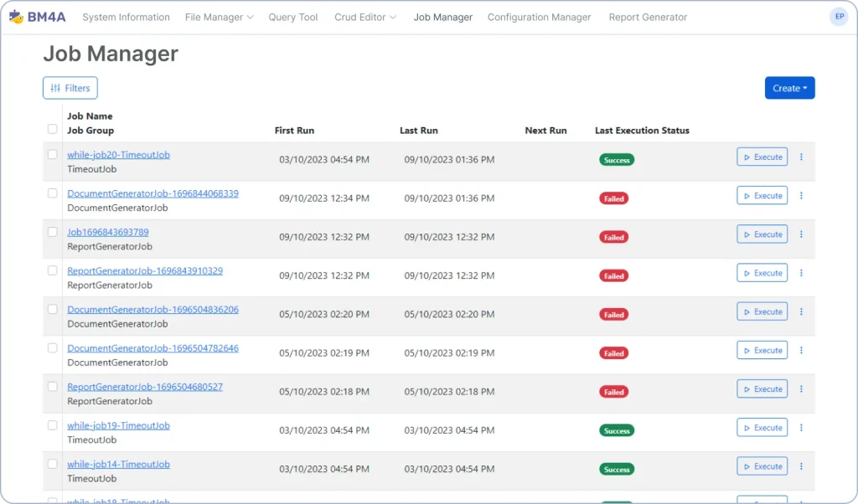Open the Filters panel
The width and height of the screenshot is (858, 504).
click(70, 88)
